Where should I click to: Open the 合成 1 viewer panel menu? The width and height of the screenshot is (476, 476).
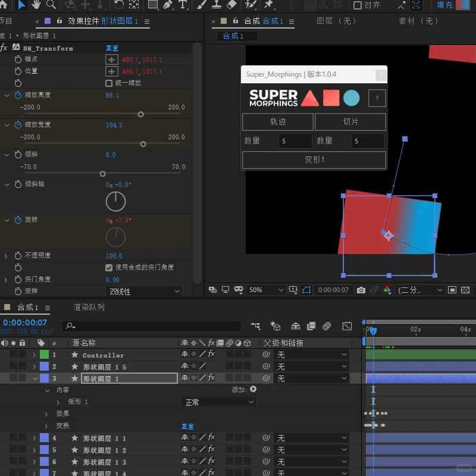(292, 22)
